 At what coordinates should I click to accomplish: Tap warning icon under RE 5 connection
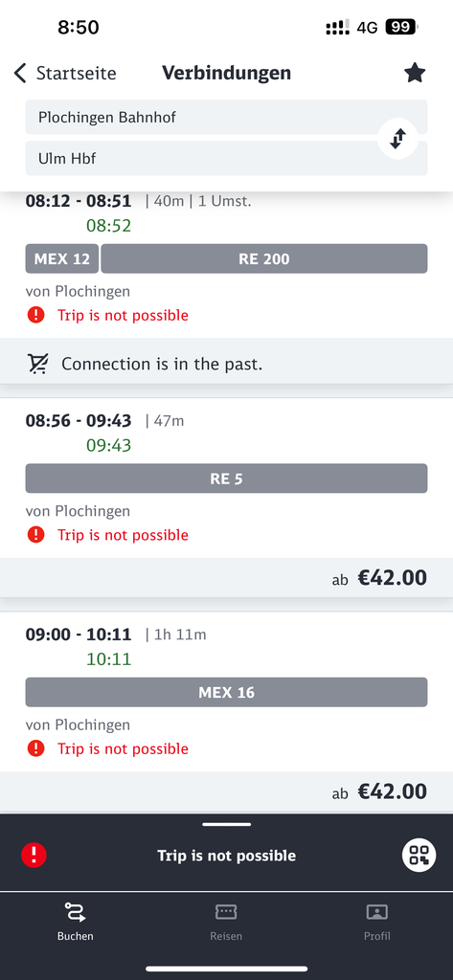coord(36,535)
